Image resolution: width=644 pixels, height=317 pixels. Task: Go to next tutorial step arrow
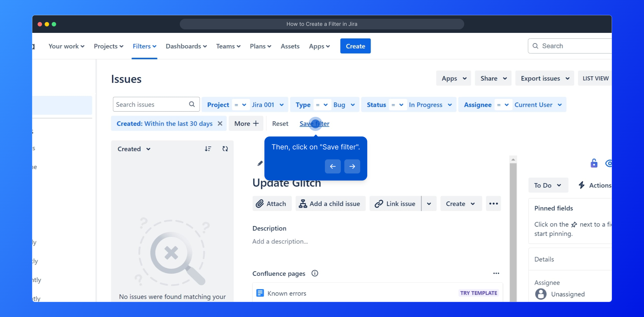click(x=352, y=166)
